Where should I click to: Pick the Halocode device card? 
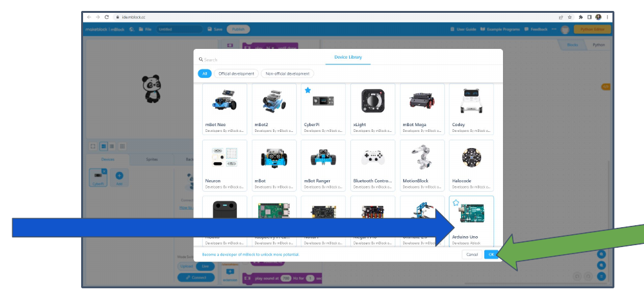471,165
